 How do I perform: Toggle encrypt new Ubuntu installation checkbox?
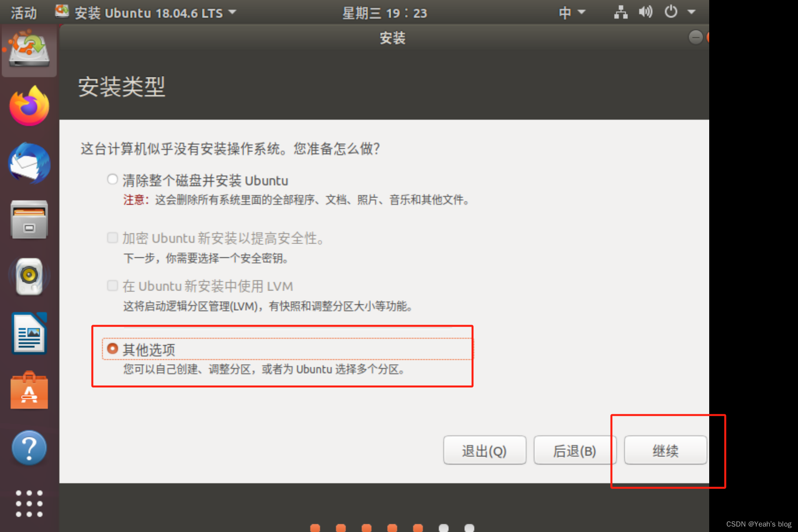click(x=112, y=238)
